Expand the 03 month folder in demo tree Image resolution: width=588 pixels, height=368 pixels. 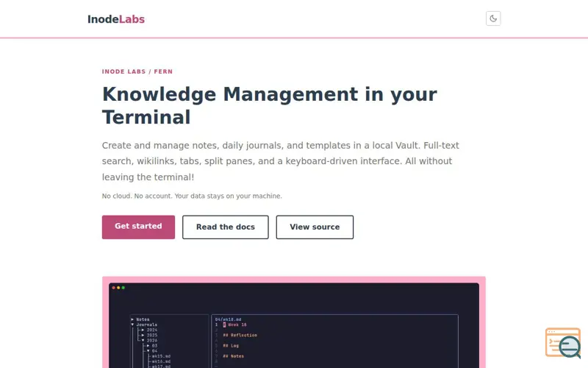[148, 345]
